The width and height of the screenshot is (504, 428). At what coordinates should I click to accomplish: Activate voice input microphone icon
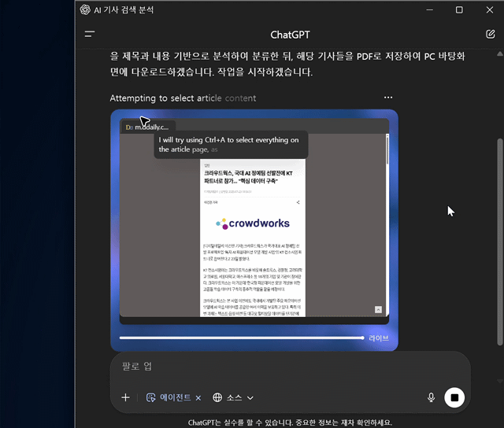(x=432, y=397)
